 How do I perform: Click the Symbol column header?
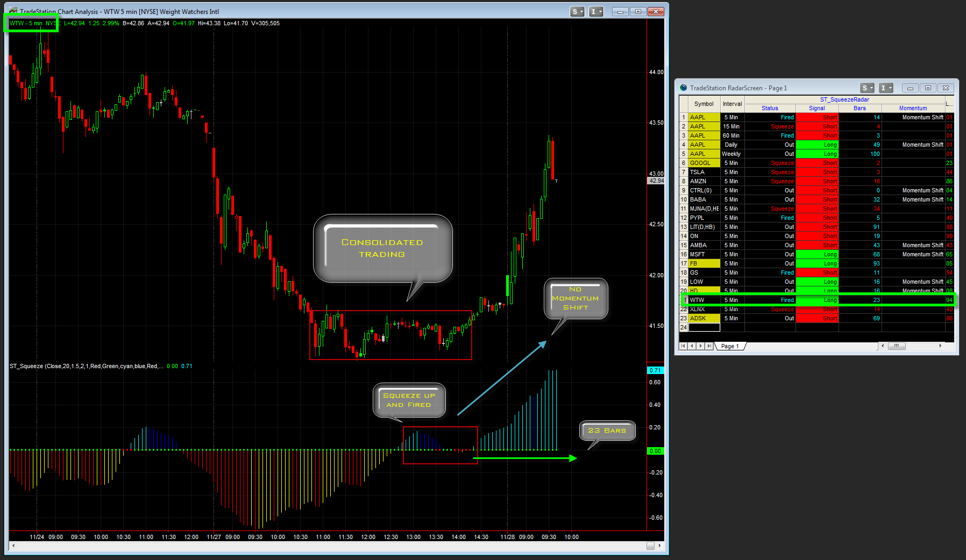click(x=704, y=104)
